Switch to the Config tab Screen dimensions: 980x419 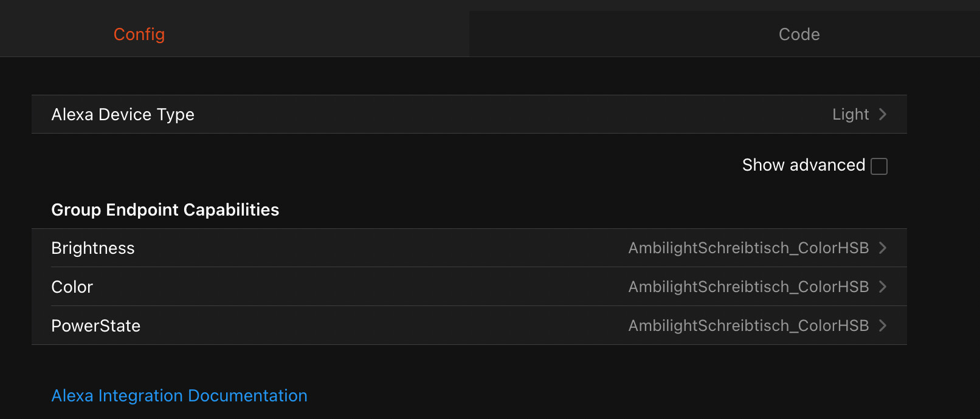click(139, 34)
